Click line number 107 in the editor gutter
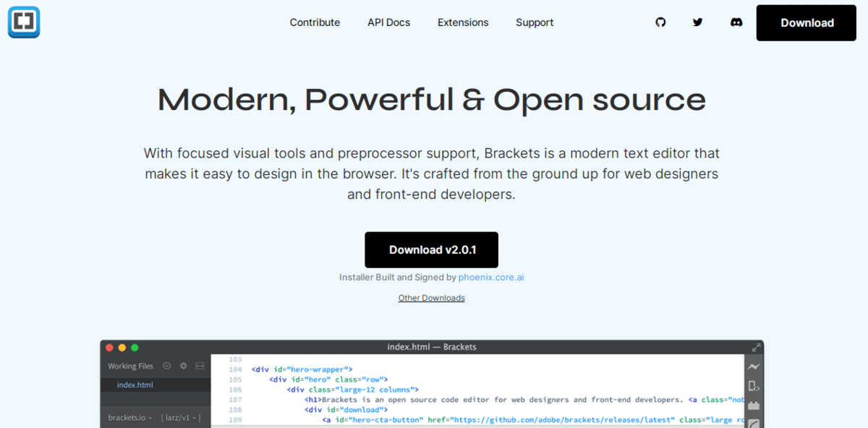The image size is (868, 428). tap(234, 400)
